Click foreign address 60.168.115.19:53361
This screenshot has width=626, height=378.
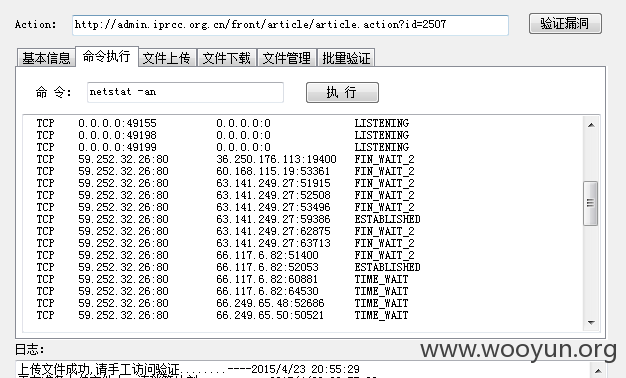(x=273, y=171)
